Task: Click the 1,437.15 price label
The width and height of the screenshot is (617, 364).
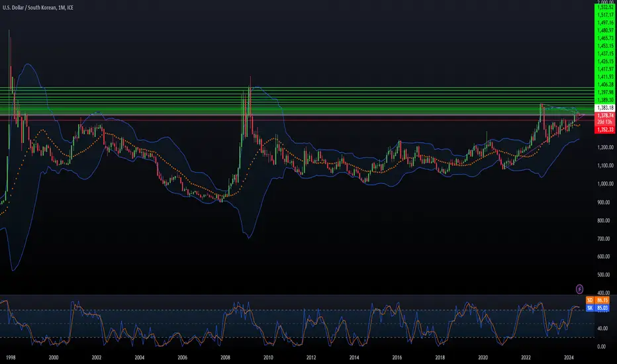Action: coord(605,54)
